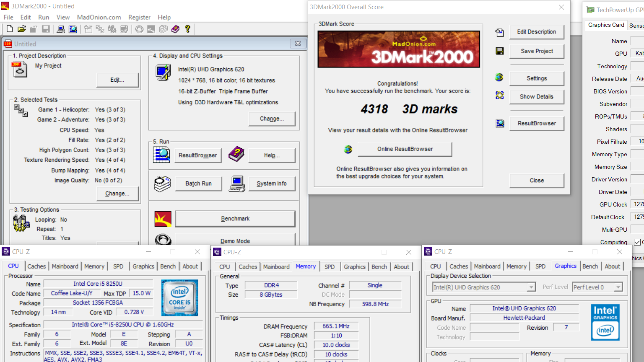
Task: Click the purple help book toolbar icon
Action: [x=175, y=29]
